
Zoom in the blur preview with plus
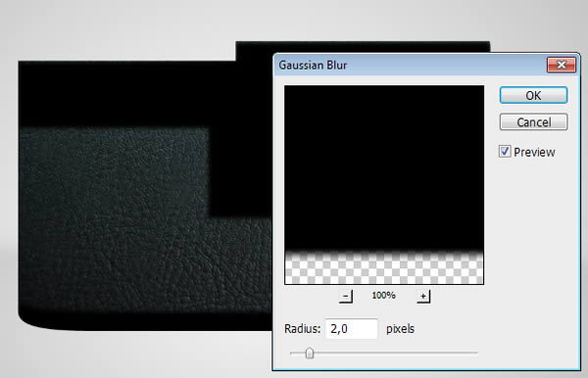tap(423, 297)
